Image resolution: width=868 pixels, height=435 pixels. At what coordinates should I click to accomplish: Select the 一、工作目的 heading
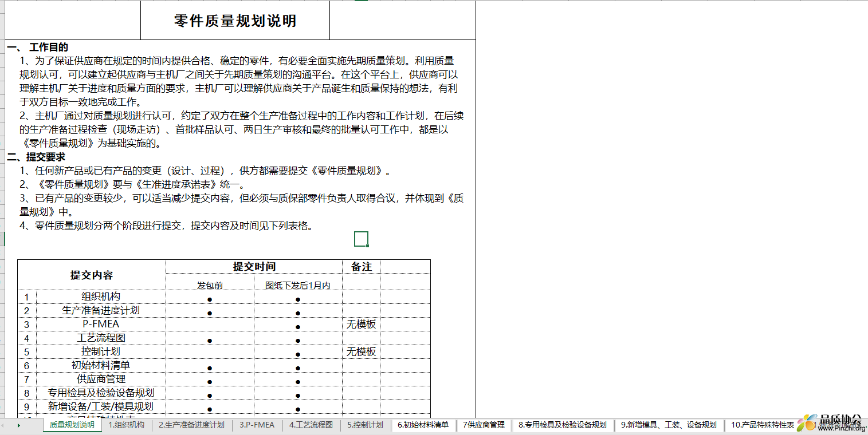click(x=38, y=48)
